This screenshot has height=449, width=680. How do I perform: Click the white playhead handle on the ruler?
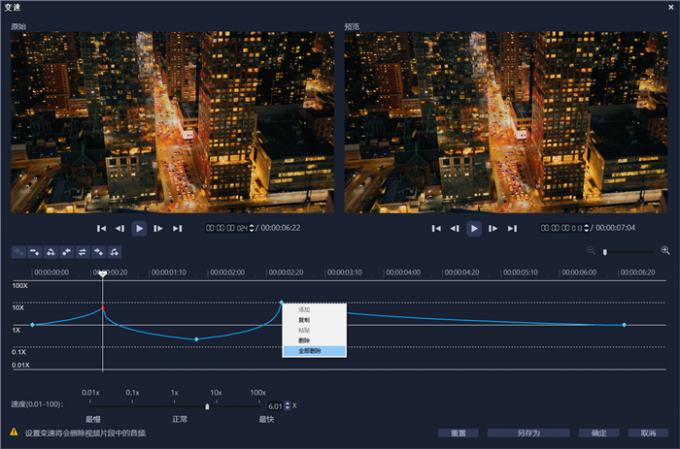[103, 274]
